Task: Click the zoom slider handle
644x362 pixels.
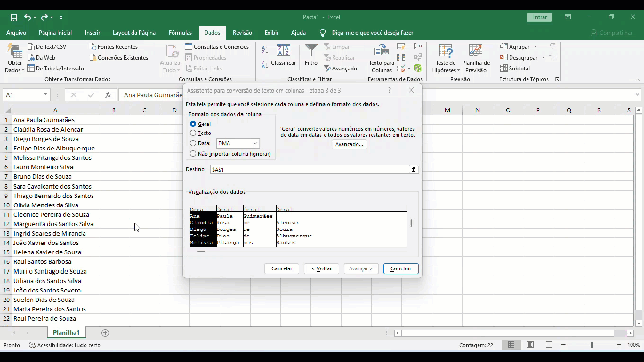Action: pyautogui.click(x=591, y=345)
